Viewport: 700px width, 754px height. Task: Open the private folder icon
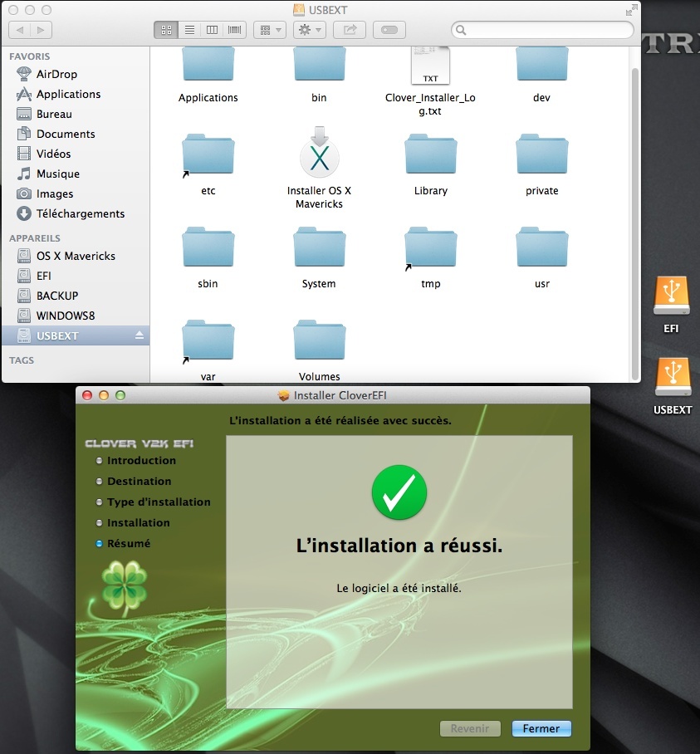[x=542, y=154]
